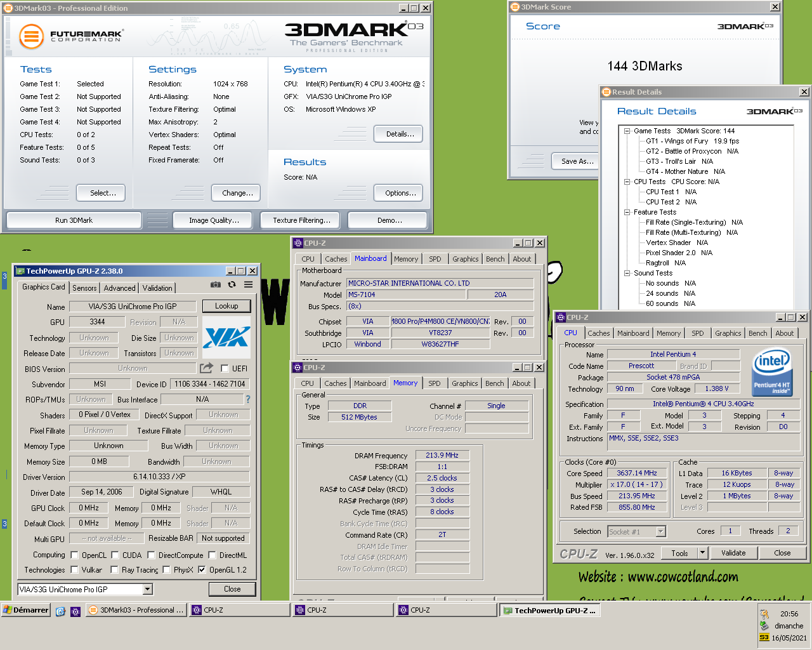Screen dimensions: 812x650
Task: Click Result Details window title icon
Action: coord(606,92)
